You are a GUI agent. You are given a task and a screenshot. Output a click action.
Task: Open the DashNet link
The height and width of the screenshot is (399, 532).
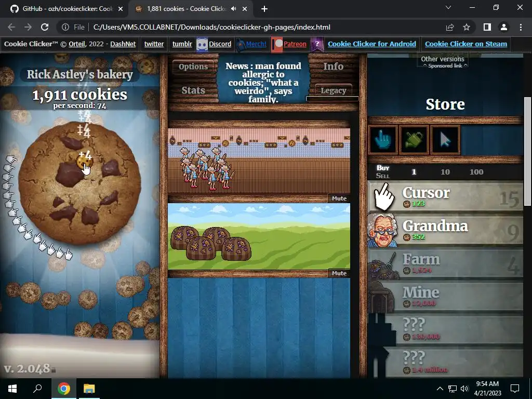coord(123,44)
